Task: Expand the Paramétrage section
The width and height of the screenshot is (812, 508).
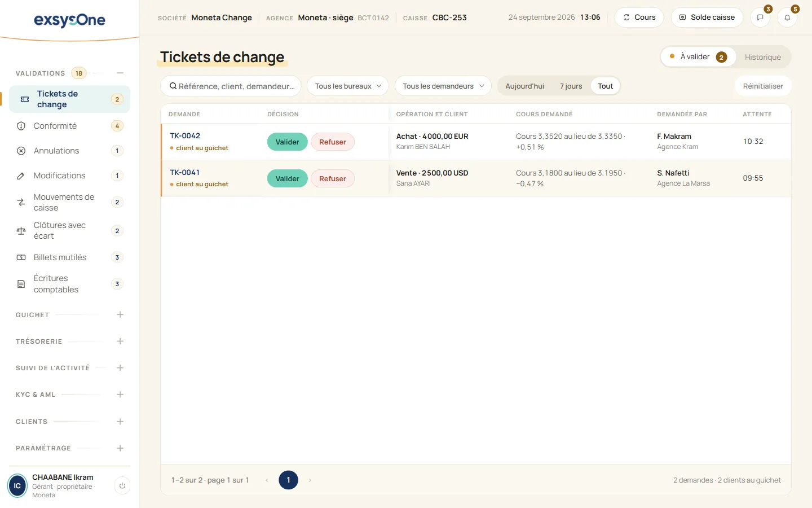Action: point(120,448)
